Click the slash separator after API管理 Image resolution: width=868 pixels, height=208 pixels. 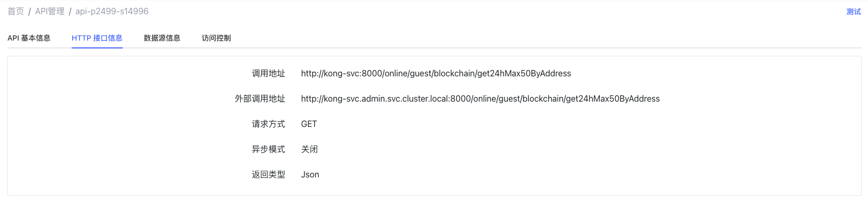coord(70,11)
